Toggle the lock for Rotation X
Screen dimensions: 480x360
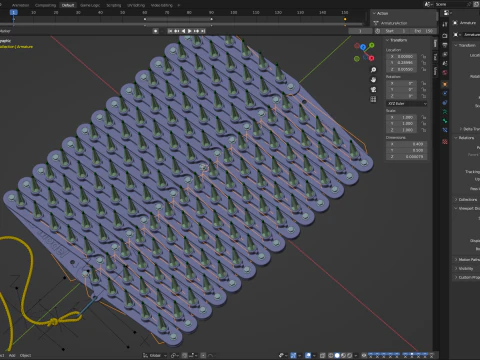(423, 83)
